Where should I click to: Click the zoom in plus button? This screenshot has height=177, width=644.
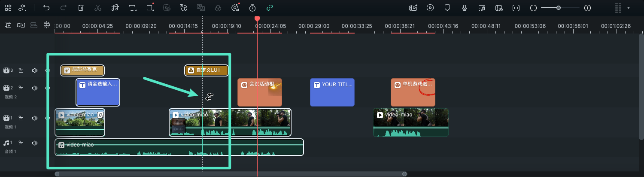[x=588, y=8]
